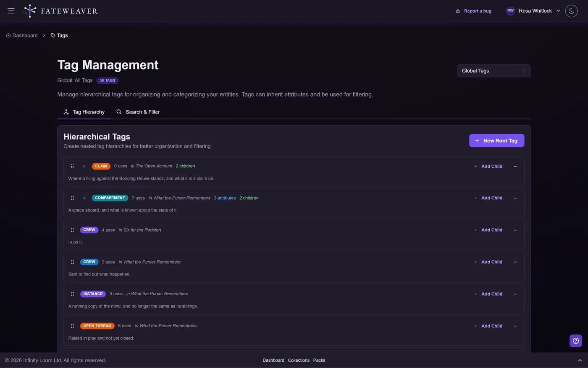Click the orange CLAIM tag badge
588x368 pixels.
click(x=101, y=166)
